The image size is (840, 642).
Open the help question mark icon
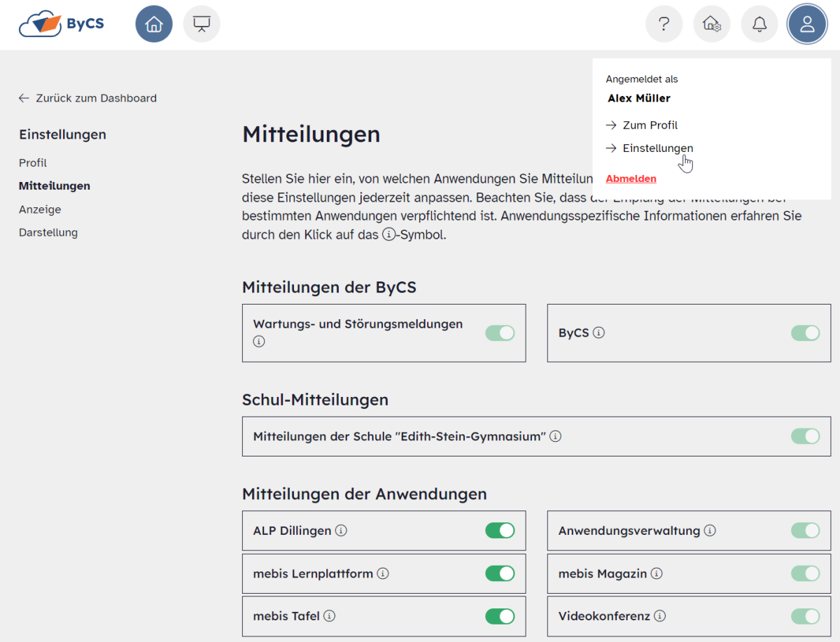tap(664, 25)
